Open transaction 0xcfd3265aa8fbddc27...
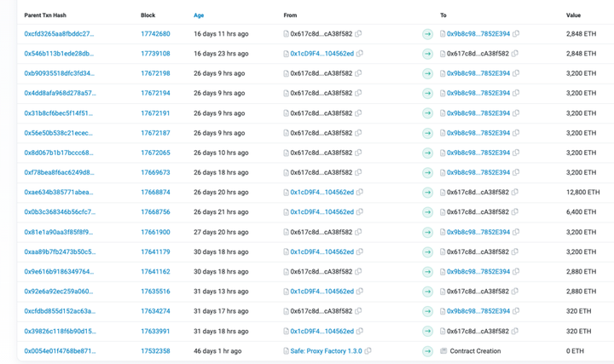This screenshot has width=614, height=364. [59, 34]
